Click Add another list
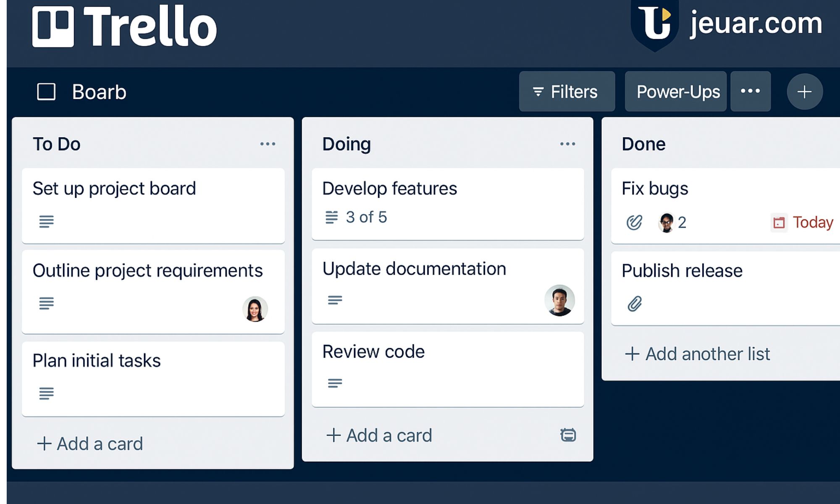 pos(697,354)
